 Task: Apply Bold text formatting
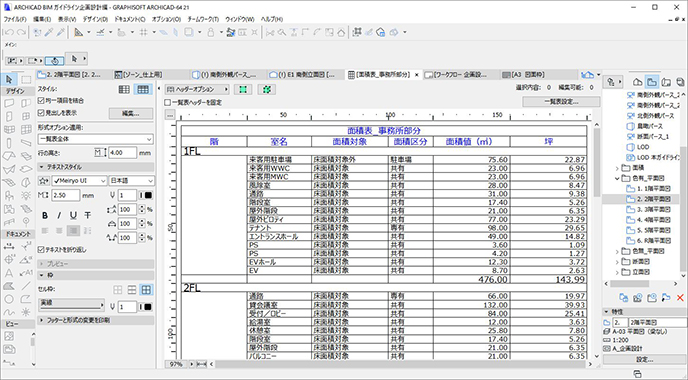click(x=45, y=215)
